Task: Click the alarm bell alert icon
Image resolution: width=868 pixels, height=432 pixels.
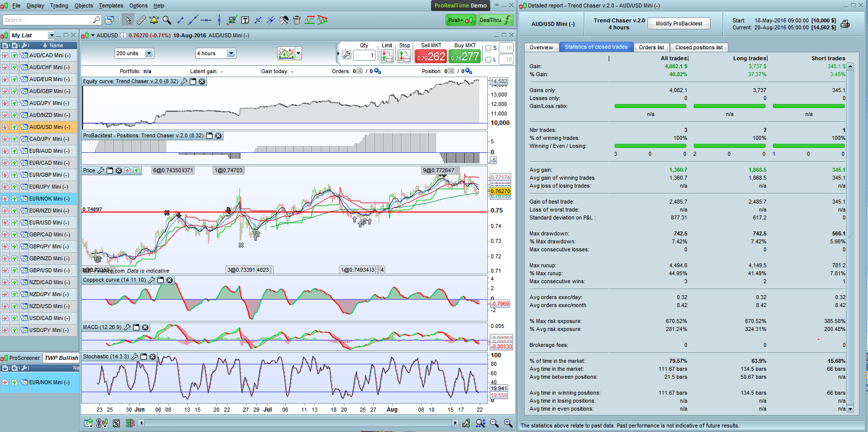Action: tap(154, 20)
